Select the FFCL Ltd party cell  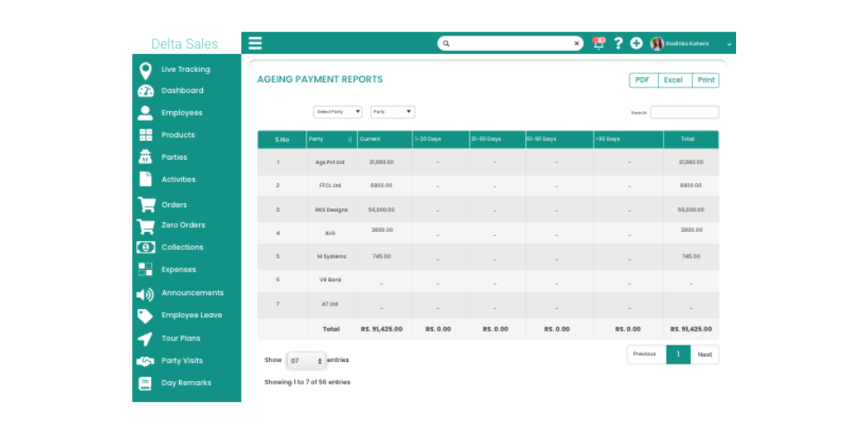pyautogui.click(x=332, y=186)
